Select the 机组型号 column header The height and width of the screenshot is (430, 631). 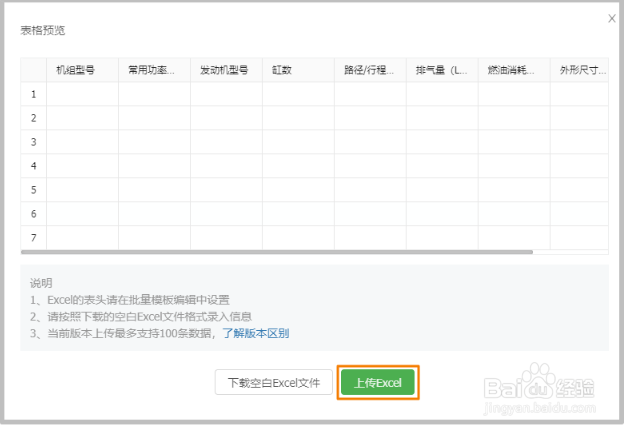coord(82,70)
